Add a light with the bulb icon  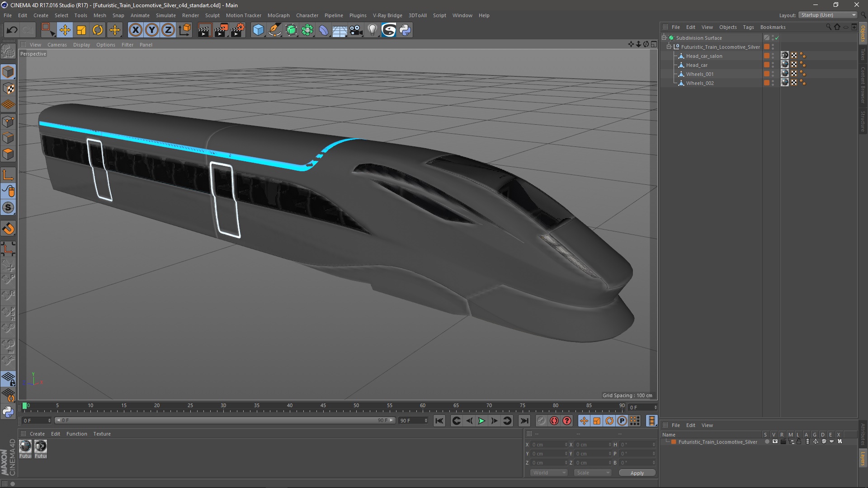tap(372, 30)
